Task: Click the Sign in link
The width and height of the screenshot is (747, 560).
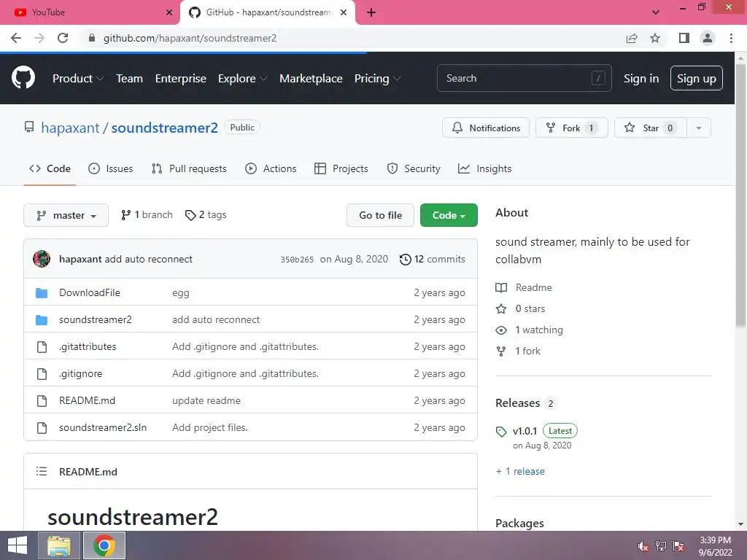Action: [x=641, y=79]
